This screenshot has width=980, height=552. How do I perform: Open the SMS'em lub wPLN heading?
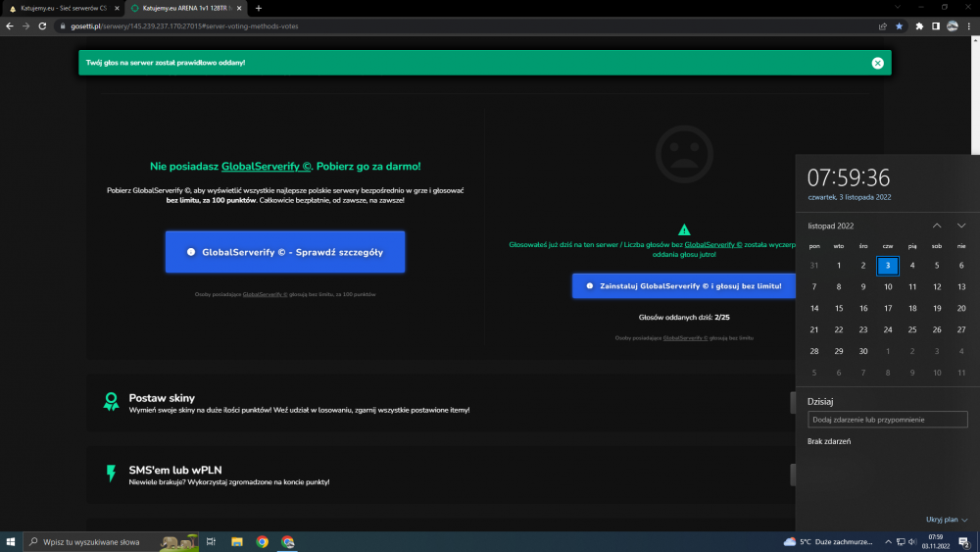tap(175, 470)
